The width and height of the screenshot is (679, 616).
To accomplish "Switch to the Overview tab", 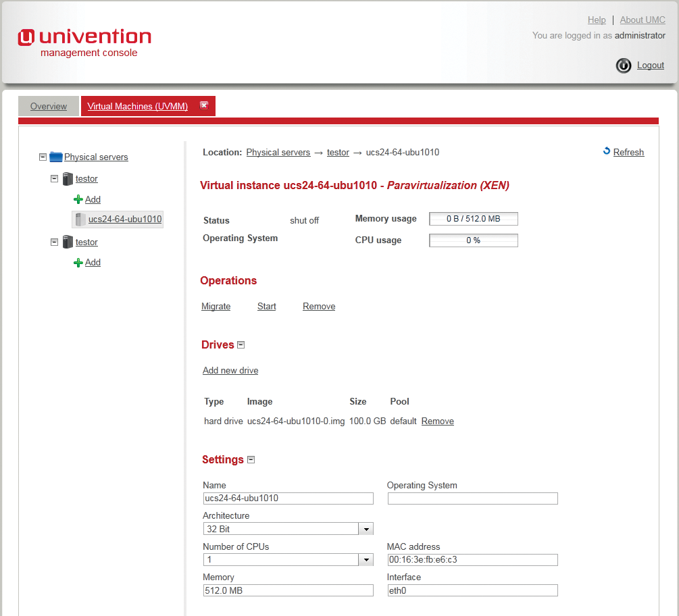I will (48, 106).
